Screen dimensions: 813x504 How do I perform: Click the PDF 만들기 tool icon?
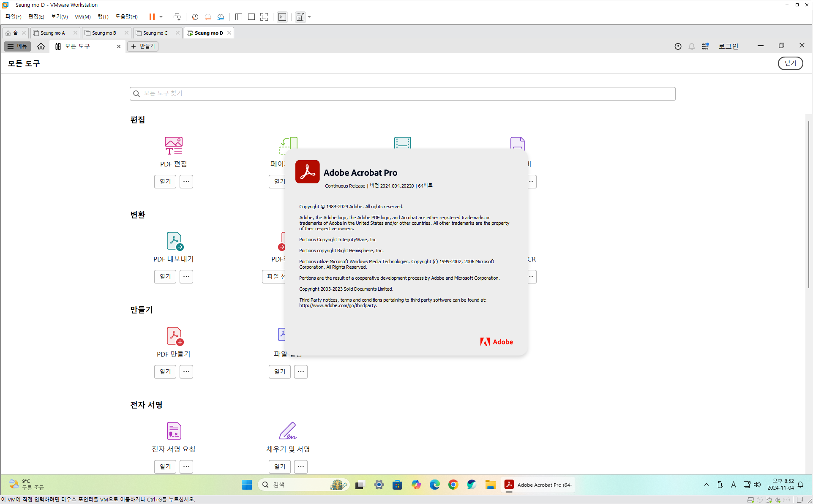coord(174,336)
